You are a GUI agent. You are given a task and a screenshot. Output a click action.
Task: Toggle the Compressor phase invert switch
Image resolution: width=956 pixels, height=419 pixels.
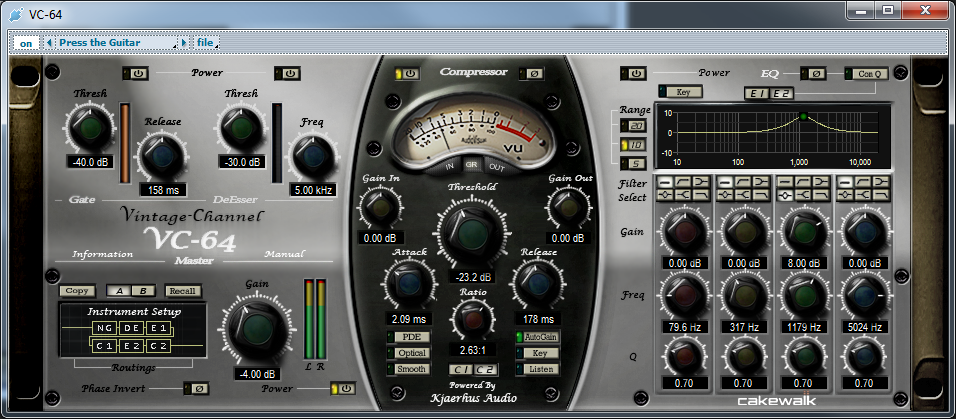(x=531, y=74)
